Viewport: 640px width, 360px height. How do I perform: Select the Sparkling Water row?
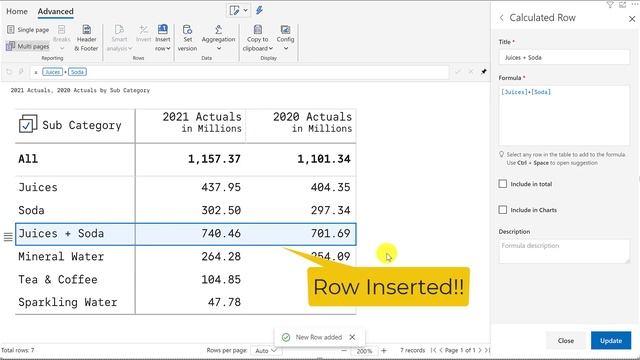tap(186, 302)
